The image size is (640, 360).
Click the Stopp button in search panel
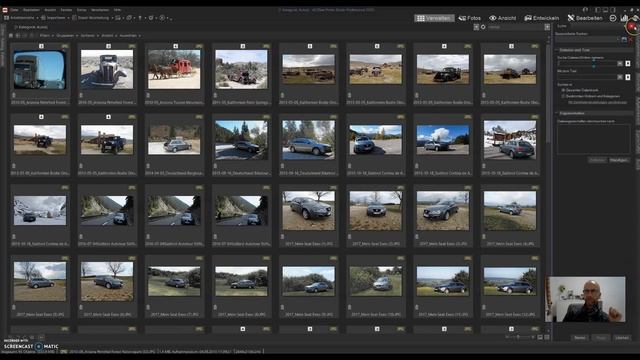click(x=601, y=338)
